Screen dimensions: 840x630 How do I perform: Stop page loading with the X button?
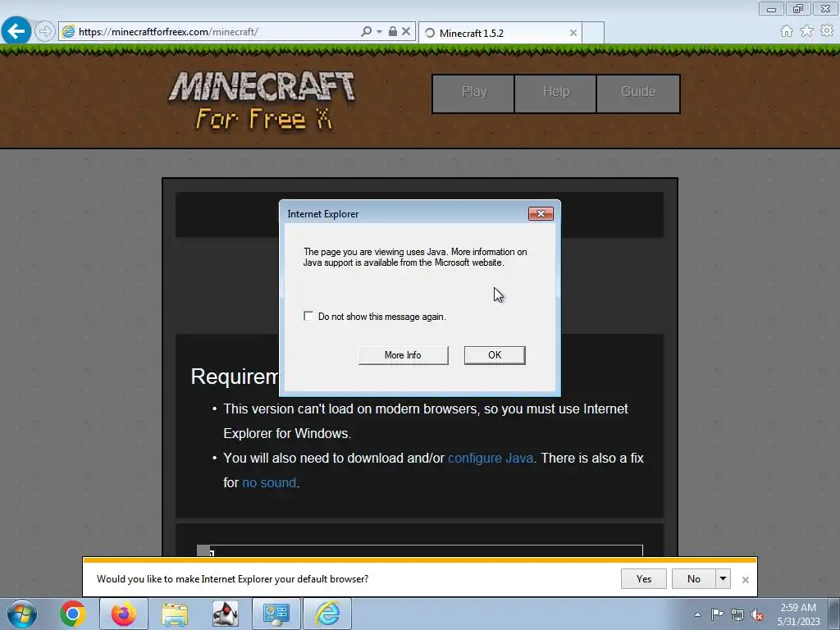406,32
